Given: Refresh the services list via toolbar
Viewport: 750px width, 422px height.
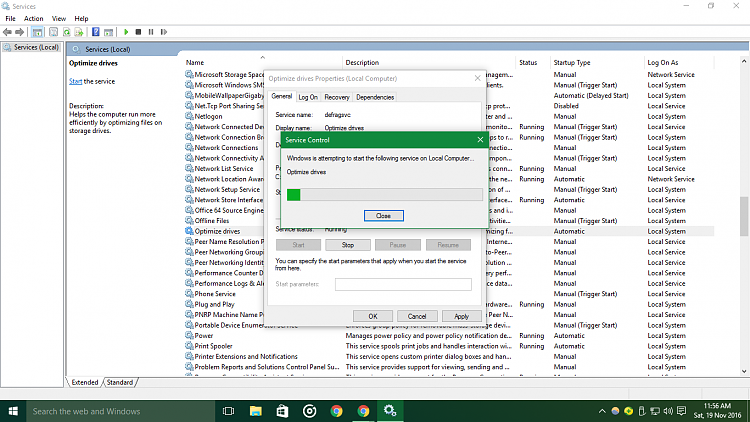Looking at the screenshot, I should [66, 32].
